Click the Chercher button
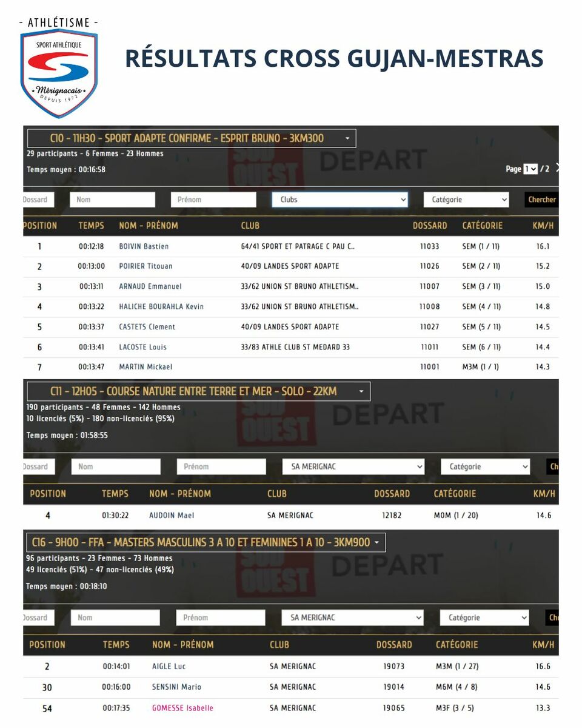Image resolution: width=582 pixels, height=728 pixels. [541, 200]
